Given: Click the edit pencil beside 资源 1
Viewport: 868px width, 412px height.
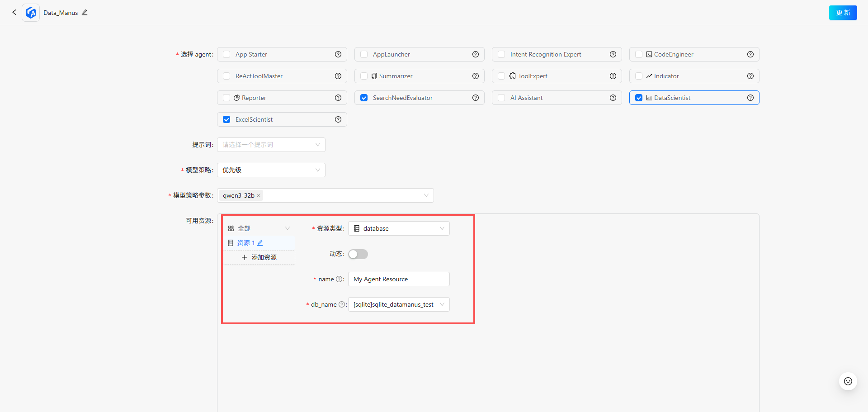Looking at the screenshot, I should point(260,243).
